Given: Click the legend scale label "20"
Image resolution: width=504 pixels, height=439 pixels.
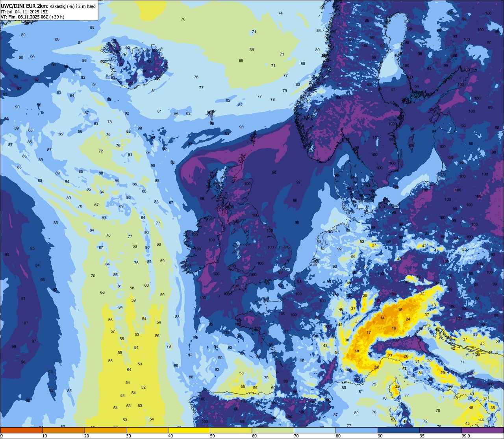Looking at the screenshot, I should [x=87, y=436].
